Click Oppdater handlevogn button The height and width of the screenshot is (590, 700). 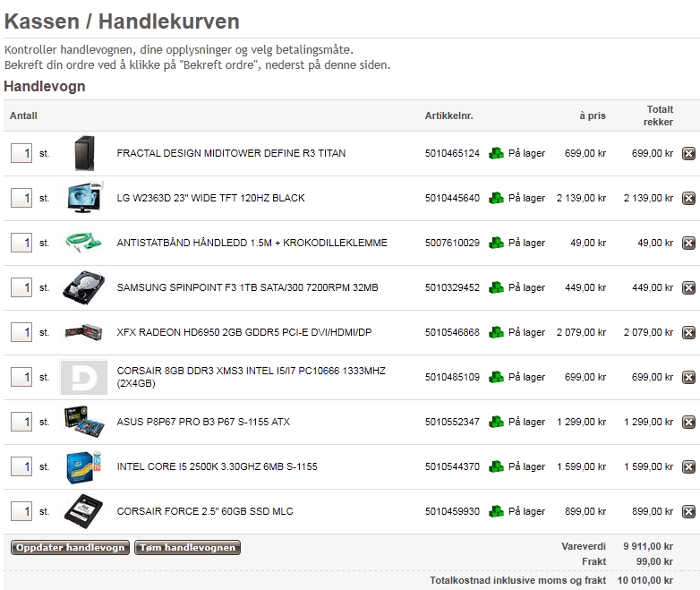[x=70, y=548]
